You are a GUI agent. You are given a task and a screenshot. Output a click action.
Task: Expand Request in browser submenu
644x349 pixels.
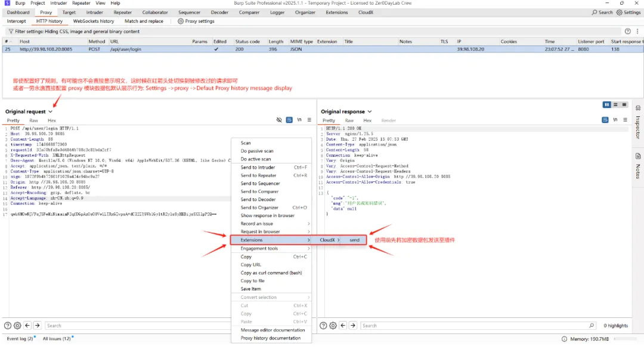(271, 231)
